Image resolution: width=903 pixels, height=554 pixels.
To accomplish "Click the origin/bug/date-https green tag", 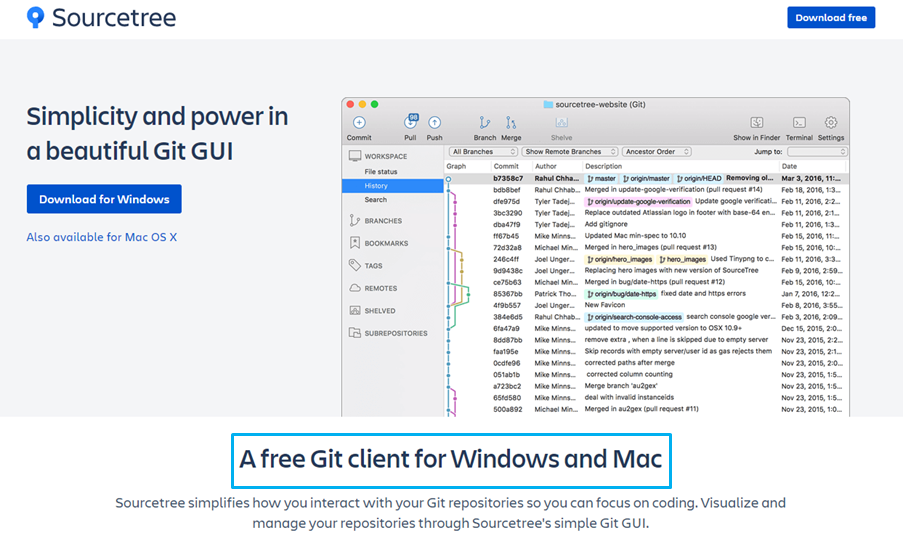I will pos(621,294).
